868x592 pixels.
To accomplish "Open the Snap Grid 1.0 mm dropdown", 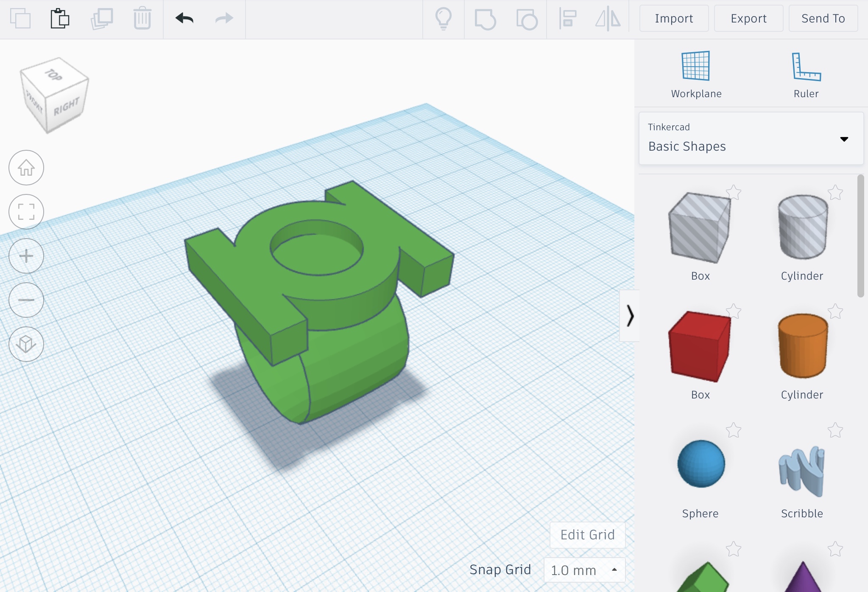I will 584,570.
